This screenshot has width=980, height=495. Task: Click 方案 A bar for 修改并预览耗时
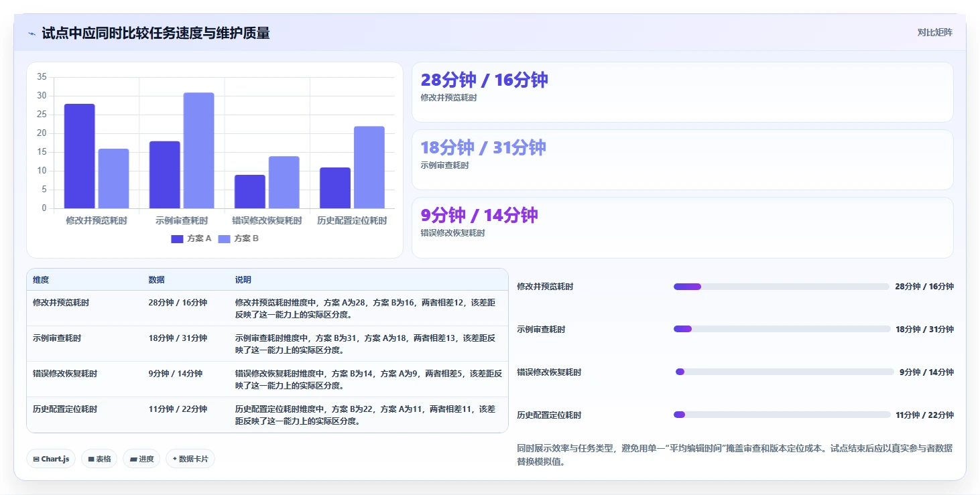click(x=80, y=156)
